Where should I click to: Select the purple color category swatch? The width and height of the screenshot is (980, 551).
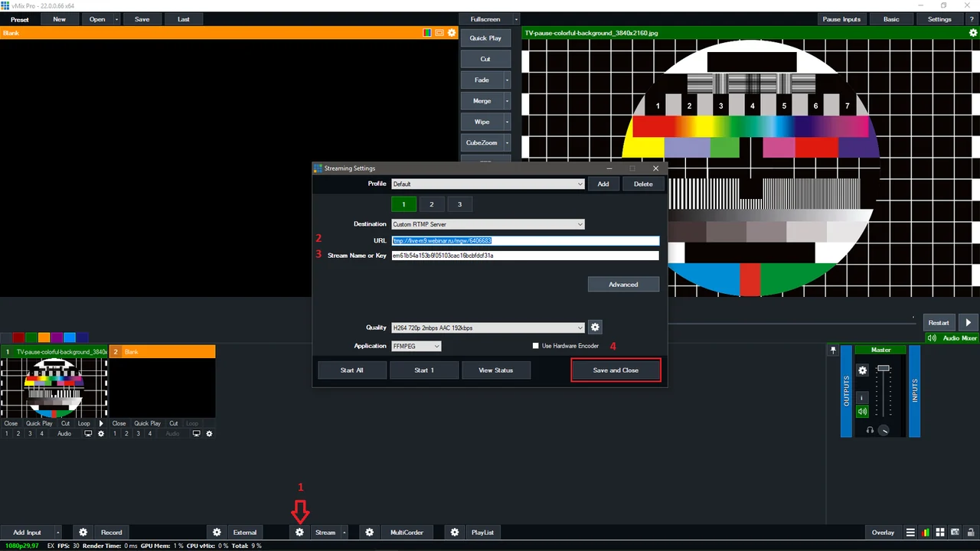pos(57,337)
